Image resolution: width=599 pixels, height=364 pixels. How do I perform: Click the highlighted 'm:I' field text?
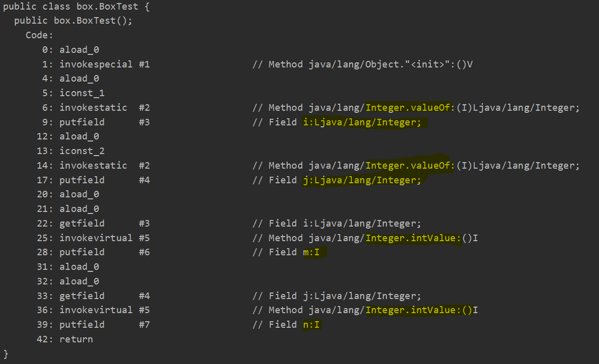click(312, 252)
